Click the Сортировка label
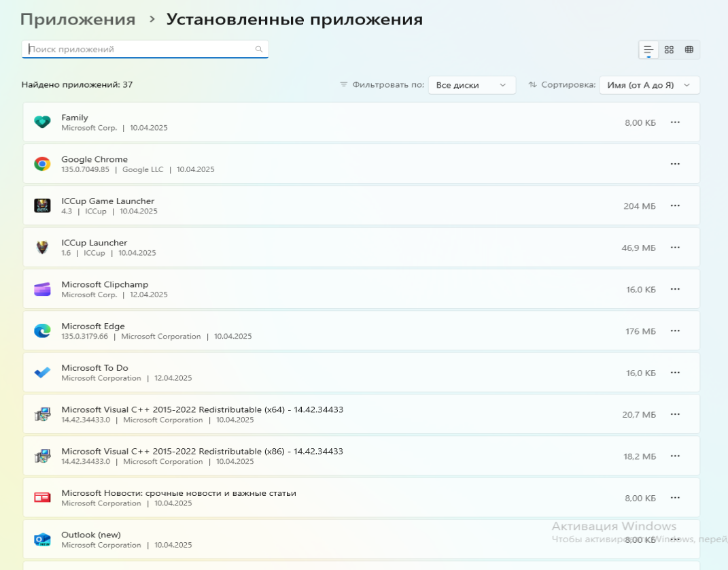Screen dimensions: 728x570 click(x=568, y=84)
